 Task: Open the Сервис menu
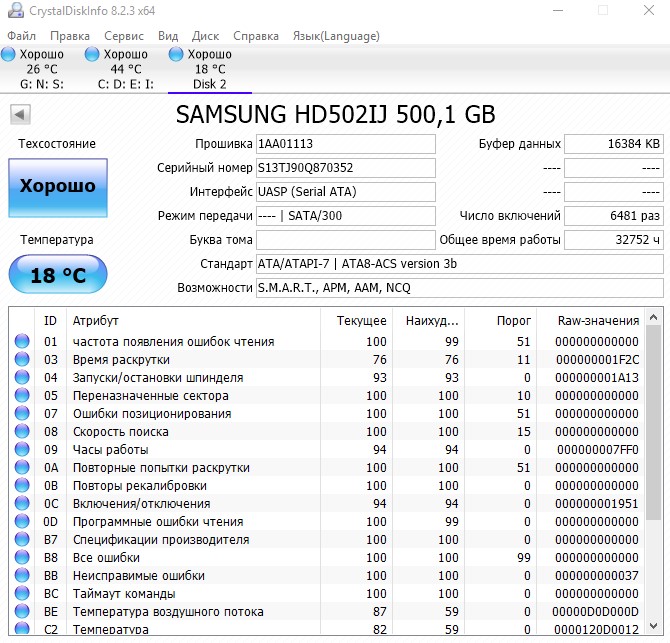point(123,36)
